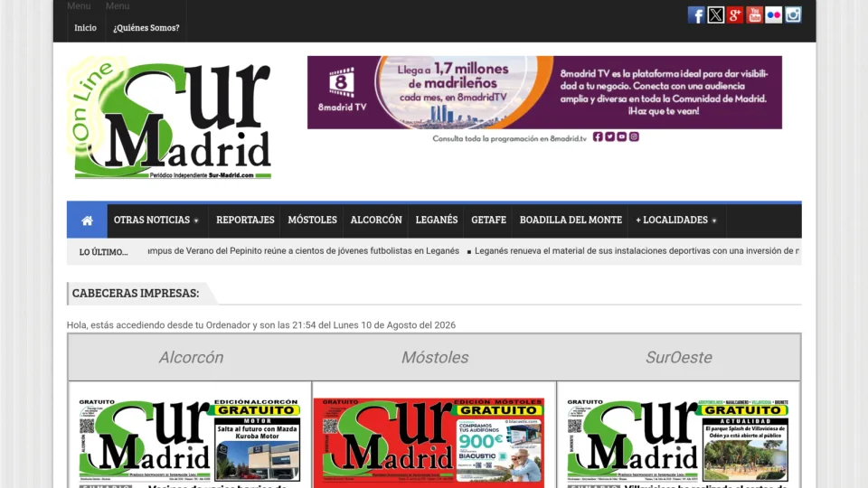Expand the + Localidades dropdown menu
Screen dimensions: 868x488
676,221
